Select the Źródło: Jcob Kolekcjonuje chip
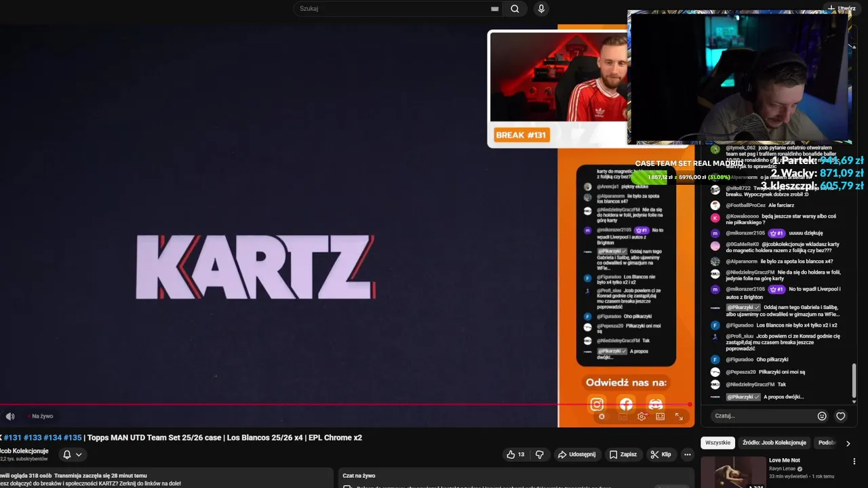 774,443
